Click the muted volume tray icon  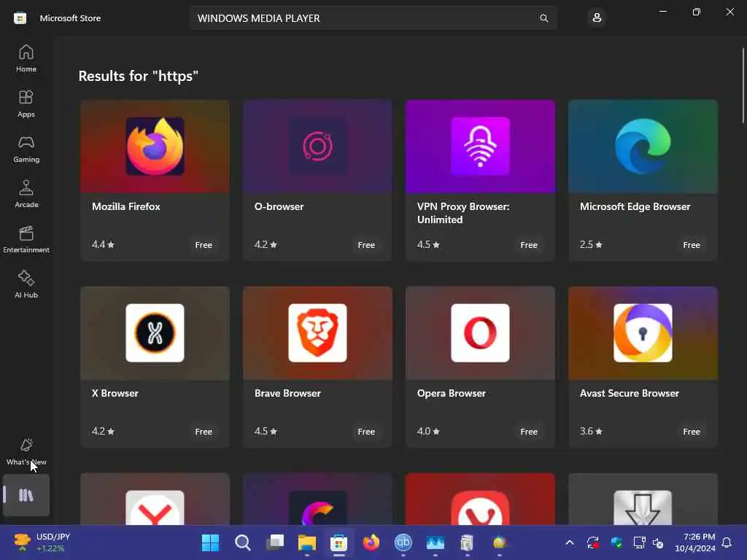pos(658,542)
